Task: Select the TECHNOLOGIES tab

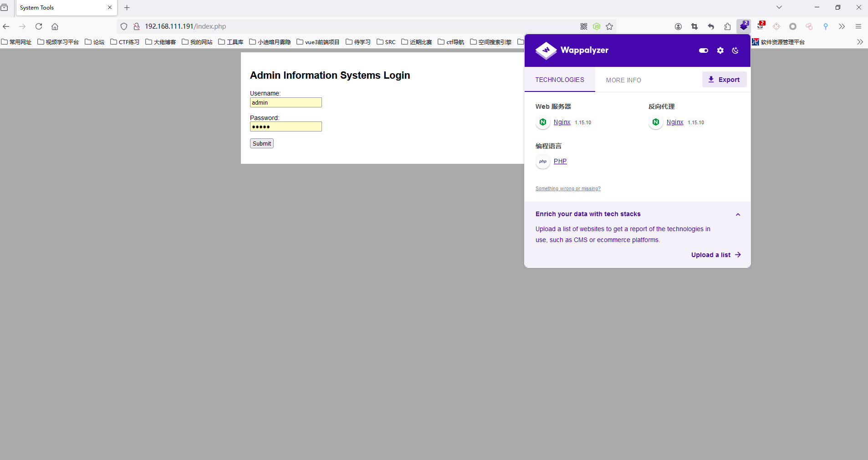Action: [559, 80]
